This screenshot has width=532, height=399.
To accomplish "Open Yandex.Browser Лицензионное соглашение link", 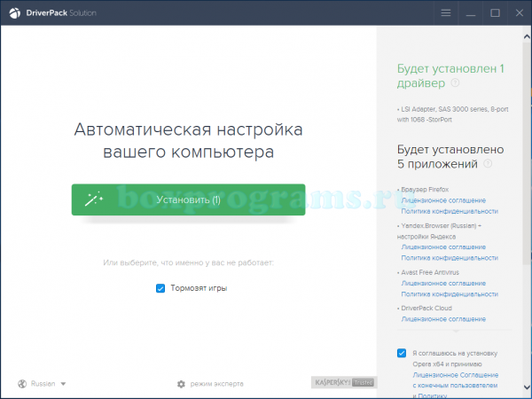I will [x=443, y=247].
